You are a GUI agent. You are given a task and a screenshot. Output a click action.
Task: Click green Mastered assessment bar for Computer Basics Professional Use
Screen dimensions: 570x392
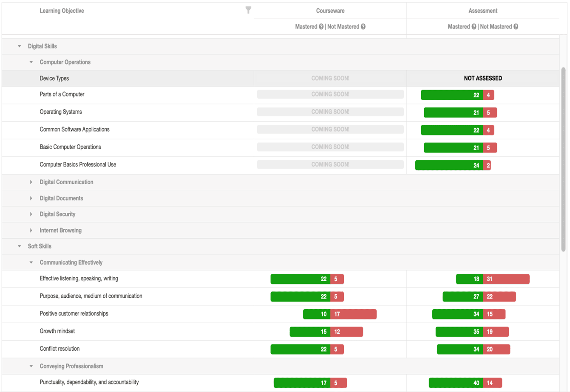[x=448, y=165]
